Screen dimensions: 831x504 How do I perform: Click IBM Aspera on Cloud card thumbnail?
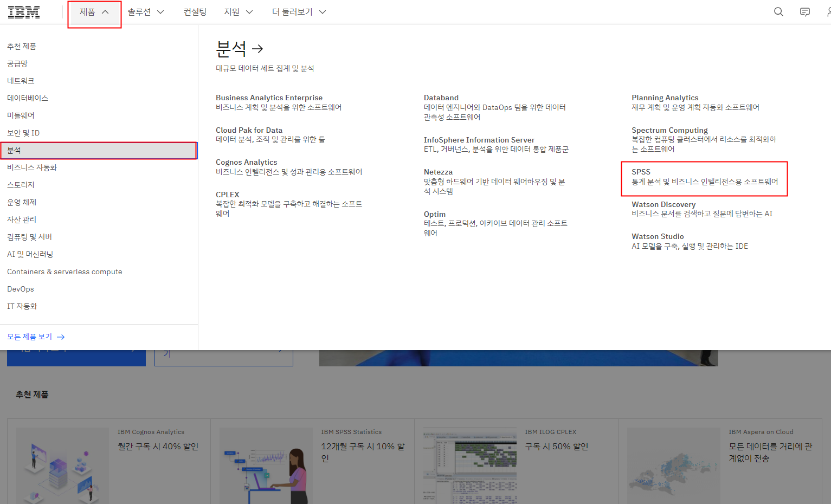pyautogui.click(x=674, y=466)
